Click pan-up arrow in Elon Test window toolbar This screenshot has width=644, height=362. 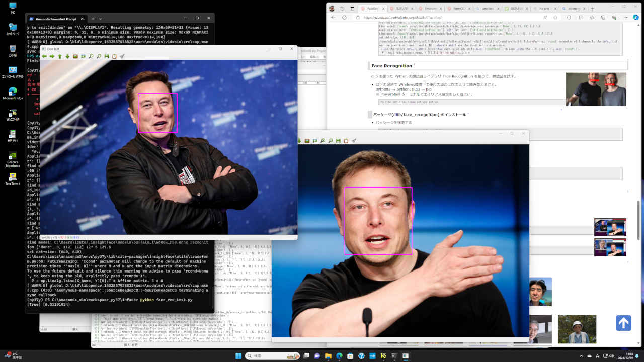(60, 57)
